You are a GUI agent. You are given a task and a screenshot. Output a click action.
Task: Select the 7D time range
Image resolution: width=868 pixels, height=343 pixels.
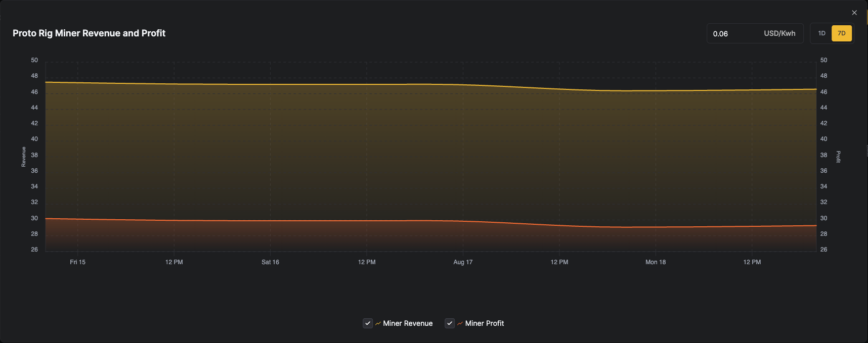pos(842,33)
